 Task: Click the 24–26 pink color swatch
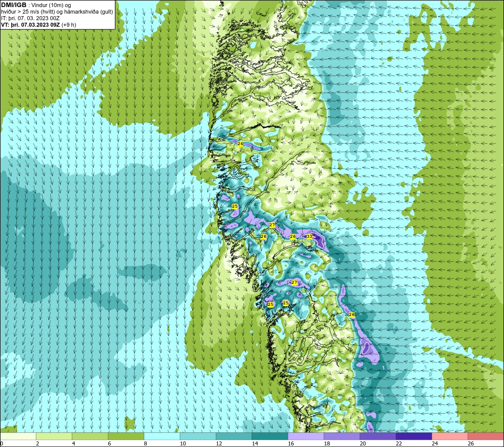point(450,436)
